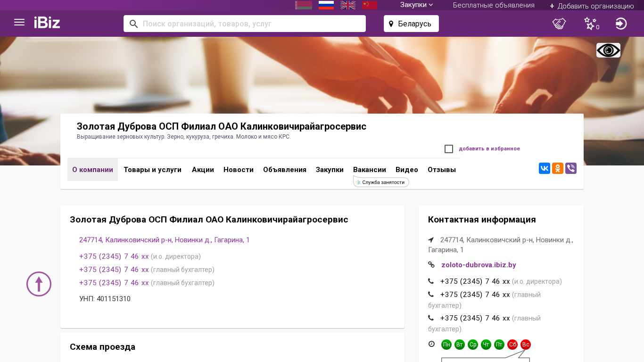Click 'добавить в избранное' label
Screen dimensions: 644x362
(x=489, y=149)
